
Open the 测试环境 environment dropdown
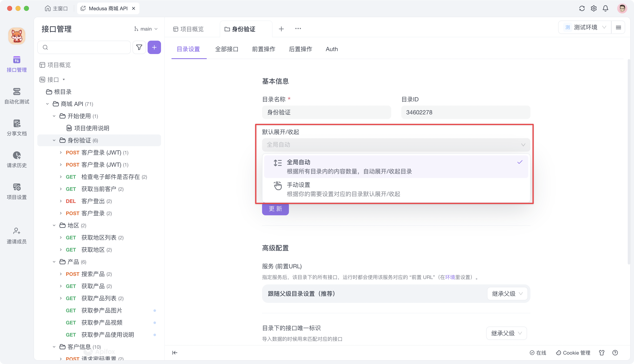tap(588, 27)
